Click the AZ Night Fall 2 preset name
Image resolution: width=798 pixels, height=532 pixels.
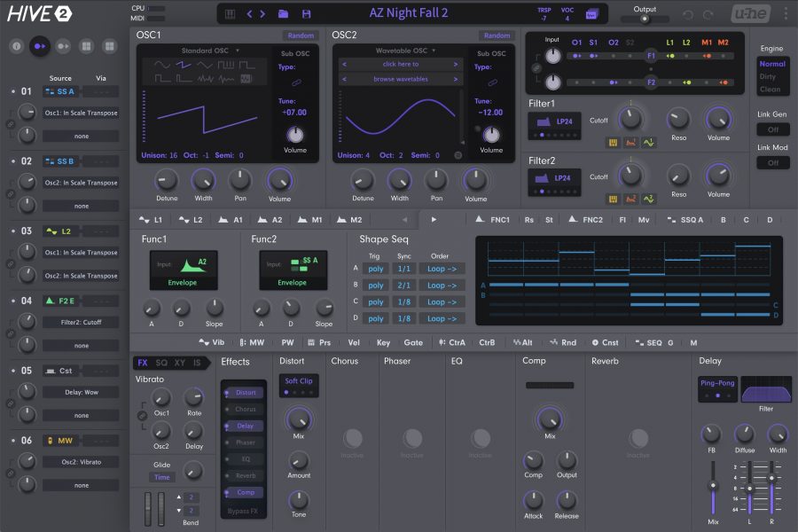coord(408,13)
